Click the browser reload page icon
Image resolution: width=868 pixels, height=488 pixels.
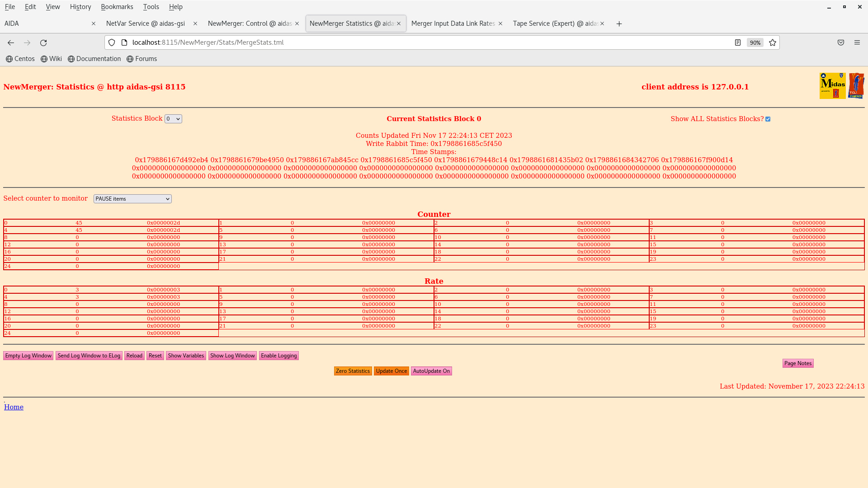[x=43, y=42]
